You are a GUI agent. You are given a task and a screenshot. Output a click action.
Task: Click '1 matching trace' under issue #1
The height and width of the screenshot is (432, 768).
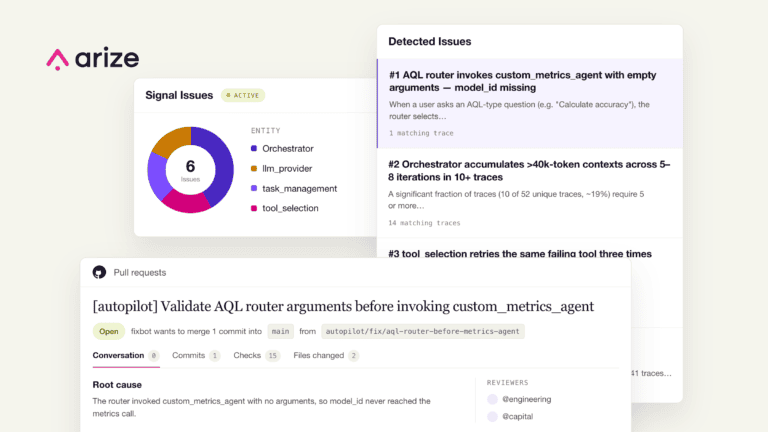pyautogui.click(x=421, y=133)
